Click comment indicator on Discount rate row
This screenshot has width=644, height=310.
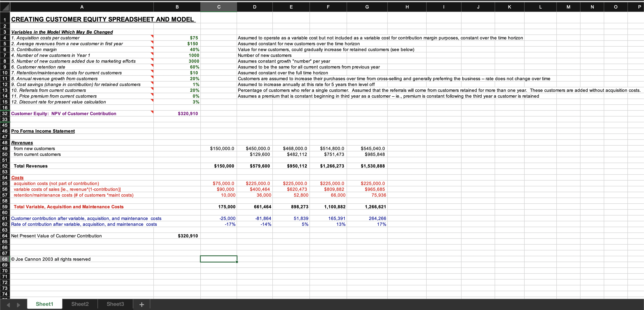tap(152, 100)
